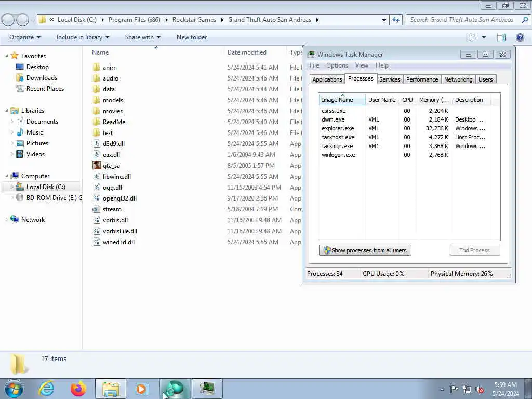Click the New folder button
Image resolution: width=532 pixels, height=399 pixels.
tap(192, 37)
